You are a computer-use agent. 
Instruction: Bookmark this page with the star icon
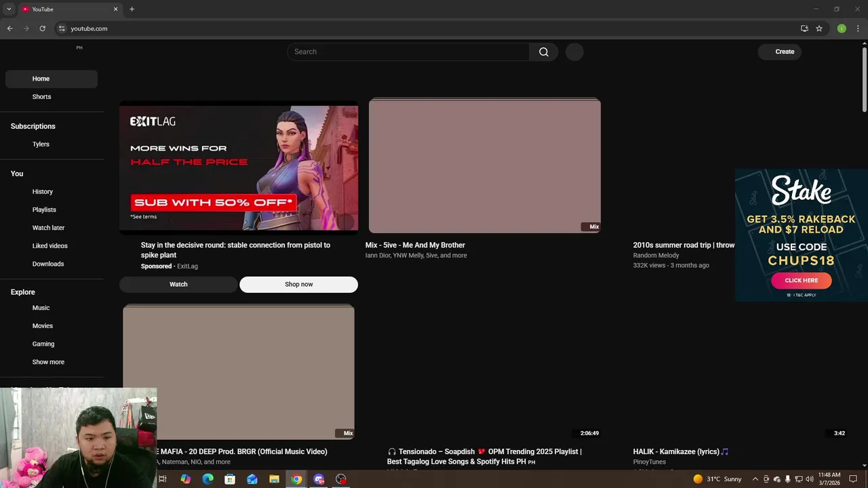(819, 28)
